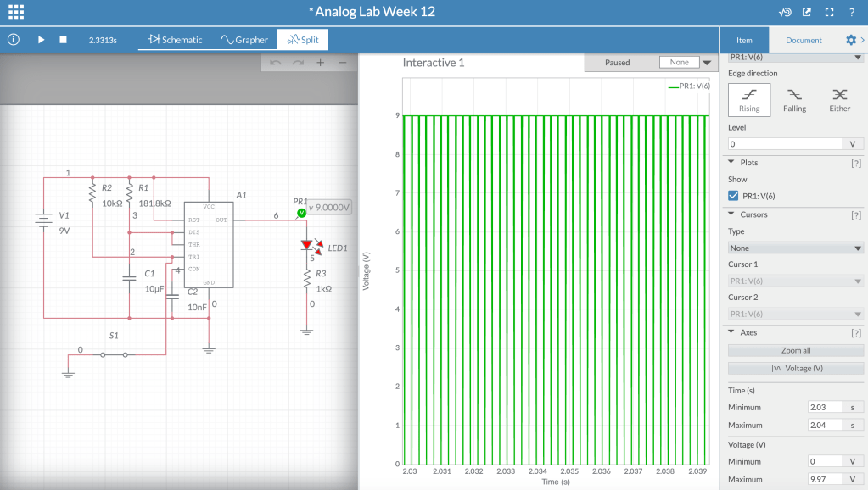Switch to the Grapher tab

(x=244, y=40)
